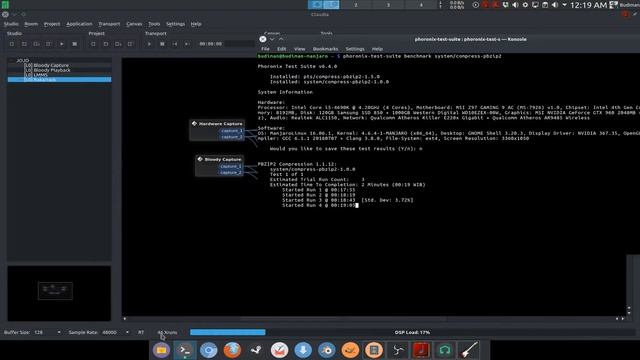Open the Buffer Size dropdown
Screen dimensions: 640x360
click(x=48, y=332)
